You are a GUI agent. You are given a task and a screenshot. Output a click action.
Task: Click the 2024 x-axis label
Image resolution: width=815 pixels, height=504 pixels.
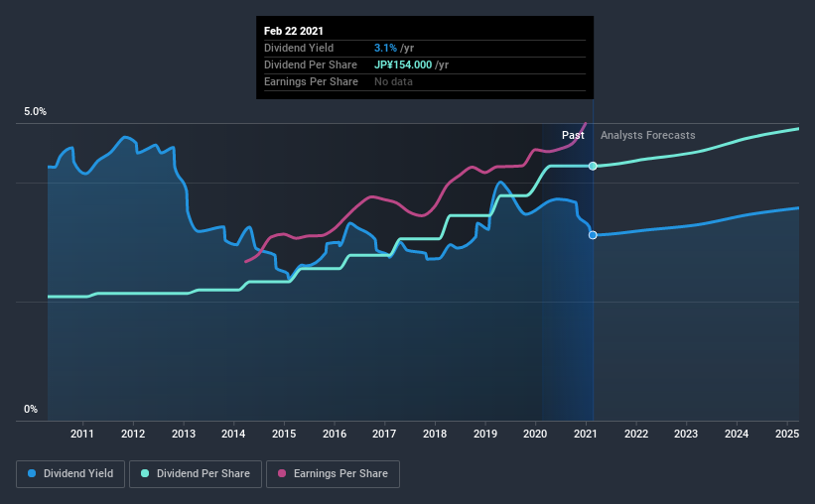click(737, 434)
